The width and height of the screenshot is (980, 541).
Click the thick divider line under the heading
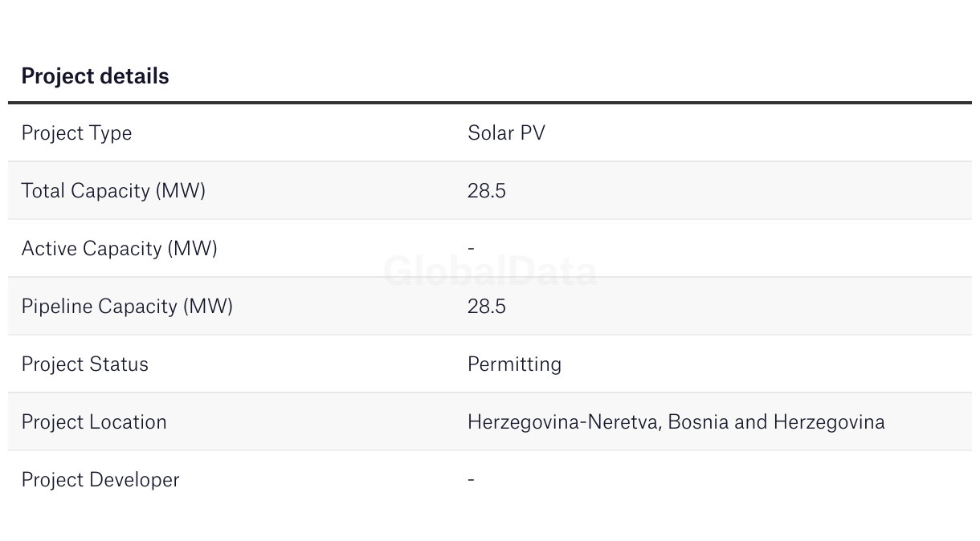point(490,103)
